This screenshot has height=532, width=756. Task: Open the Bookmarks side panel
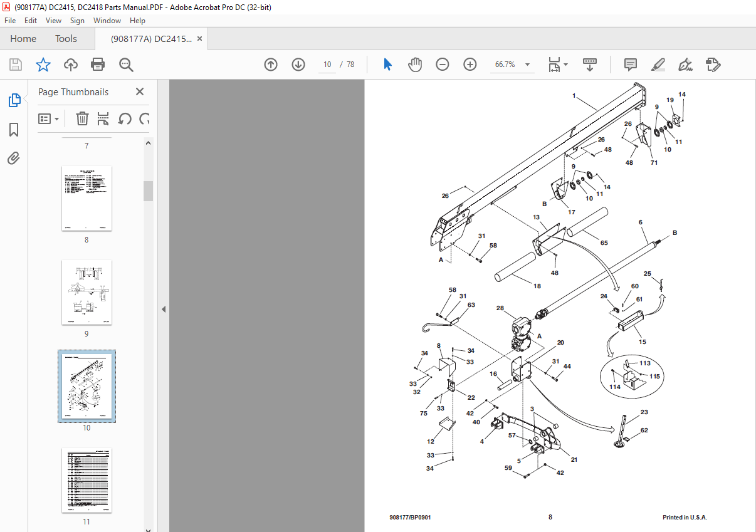coord(14,130)
